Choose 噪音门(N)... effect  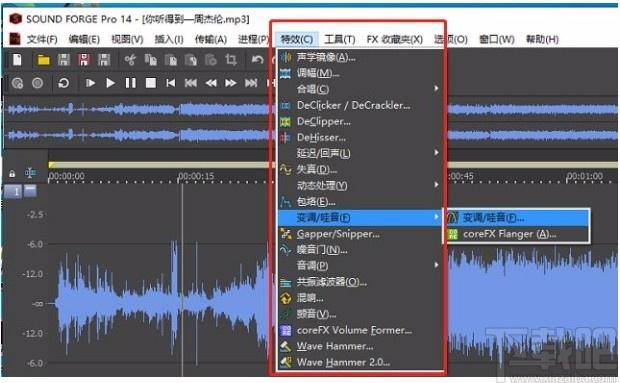[x=360, y=250]
